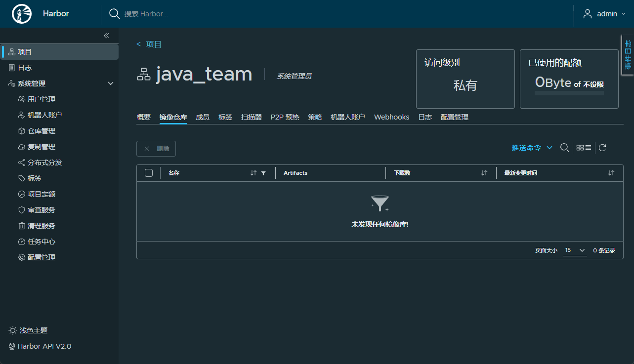
Task: Click the 名称 column header
Action: (174, 173)
